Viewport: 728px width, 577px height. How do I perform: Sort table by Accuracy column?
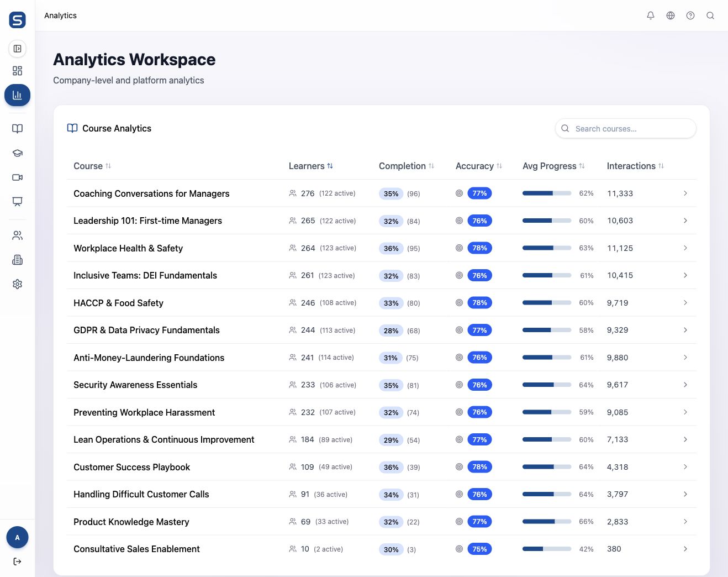tap(479, 166)
